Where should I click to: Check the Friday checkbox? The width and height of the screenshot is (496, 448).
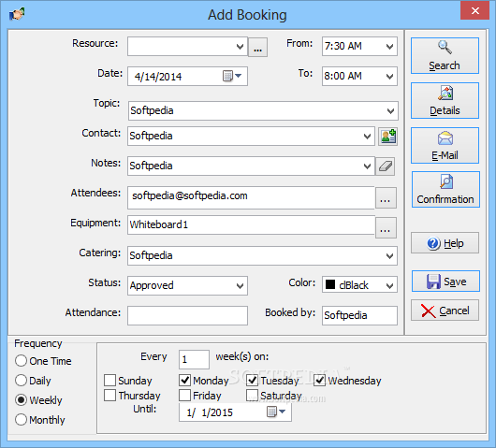184,396
